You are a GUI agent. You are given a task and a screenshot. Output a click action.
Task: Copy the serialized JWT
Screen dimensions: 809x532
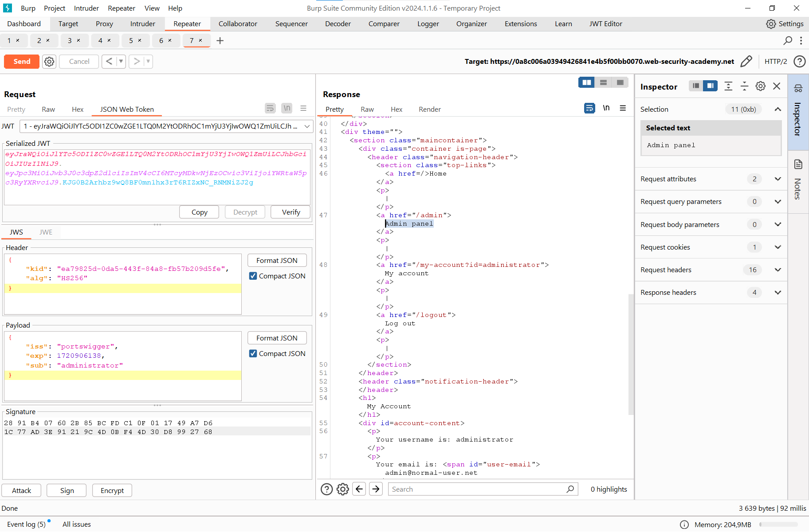tap(200, 212)
